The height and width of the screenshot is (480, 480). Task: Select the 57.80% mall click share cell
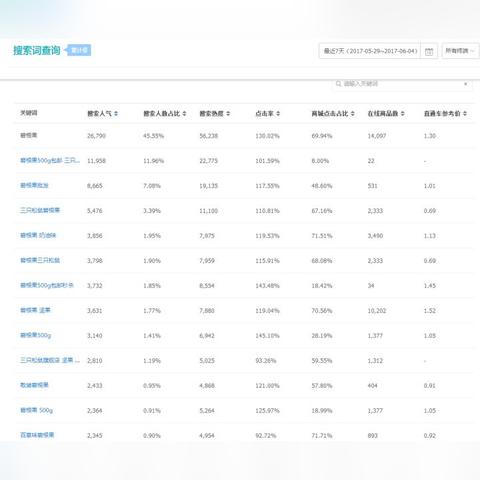322,386
